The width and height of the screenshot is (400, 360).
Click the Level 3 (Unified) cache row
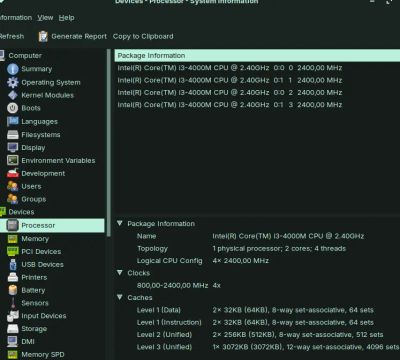pos(257,347)
